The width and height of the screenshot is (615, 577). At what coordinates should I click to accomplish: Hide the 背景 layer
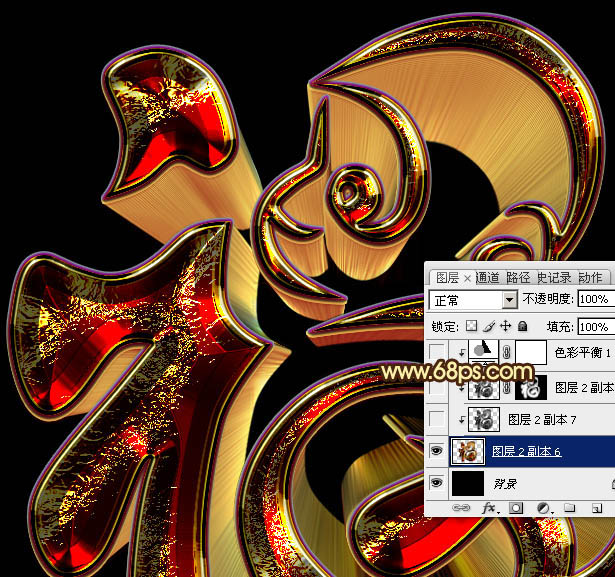(x=436, y=484)
